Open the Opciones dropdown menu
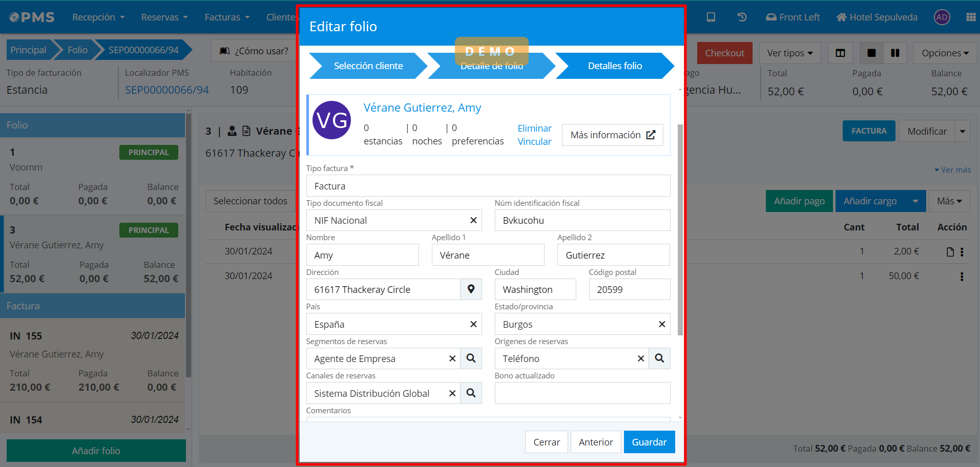The width and height of the screenshot is (980, 467). [945, 53]
